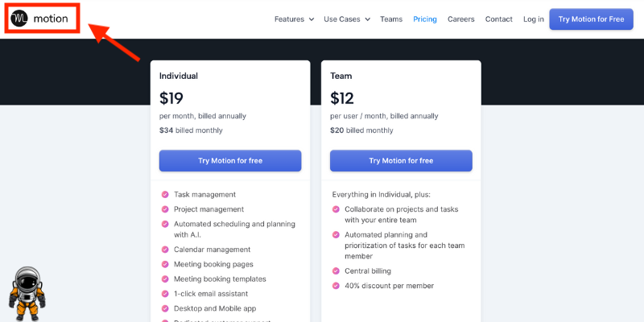The width and height of the screenshot is (644, 322).
Task: Click the Meeting booking pages checkmark icon
Action: [x=165, y=264]
